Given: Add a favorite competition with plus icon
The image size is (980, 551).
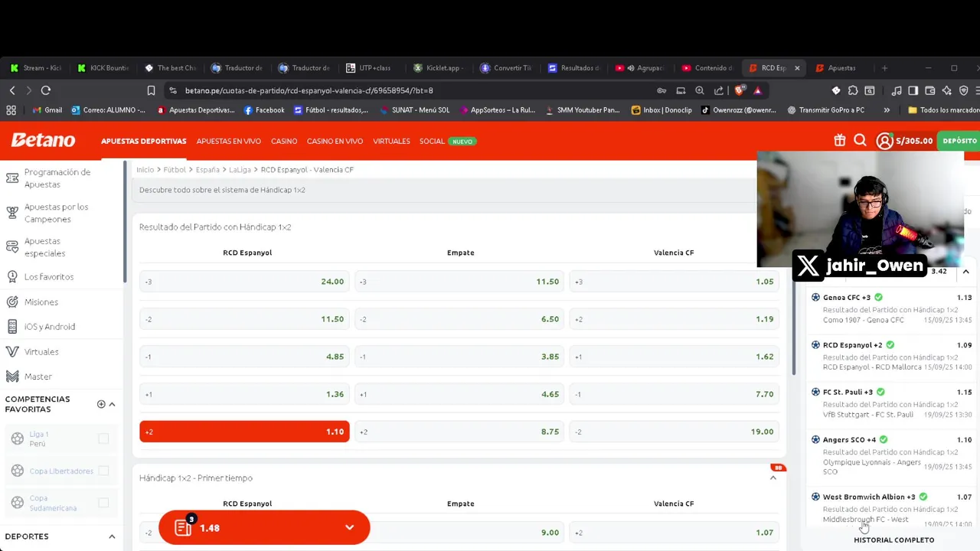Looking at the screenshot, I should (101, 404).
